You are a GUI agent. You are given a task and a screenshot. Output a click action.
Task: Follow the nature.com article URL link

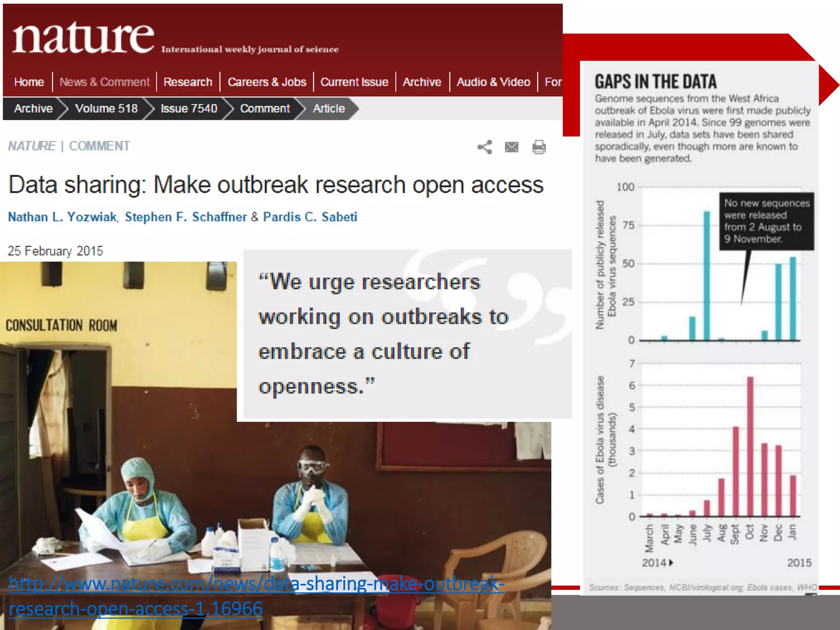click(x=256, y=596)
